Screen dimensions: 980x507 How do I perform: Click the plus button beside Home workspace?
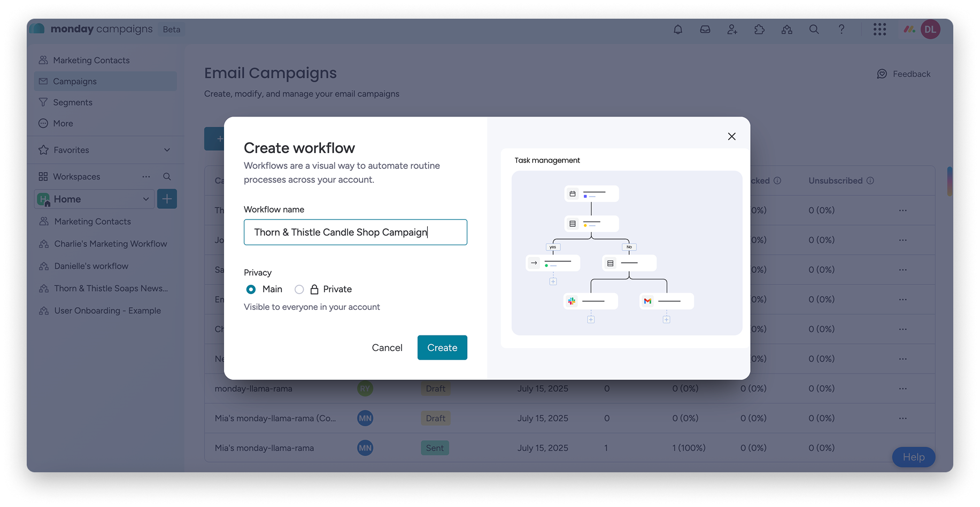pos(167,199)
